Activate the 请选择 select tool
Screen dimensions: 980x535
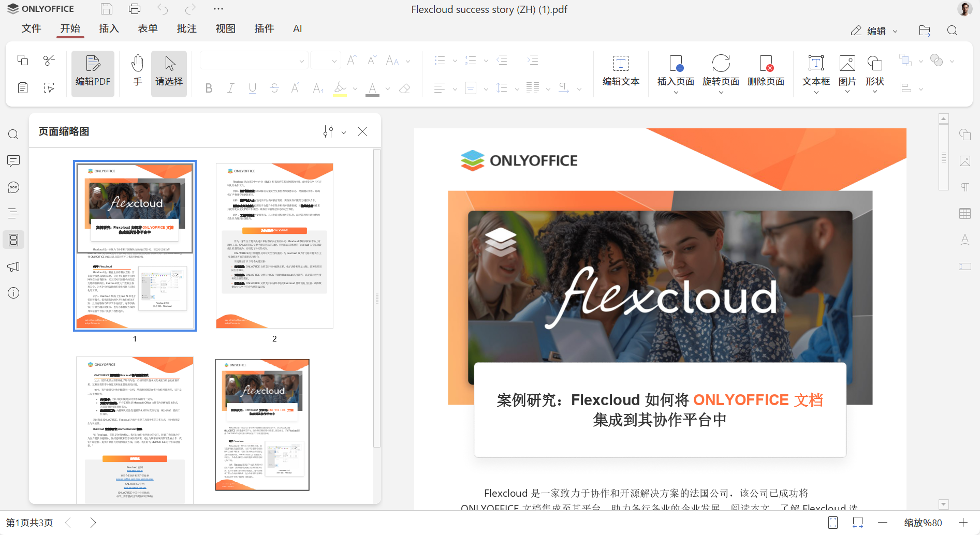(x=169, y=73)
